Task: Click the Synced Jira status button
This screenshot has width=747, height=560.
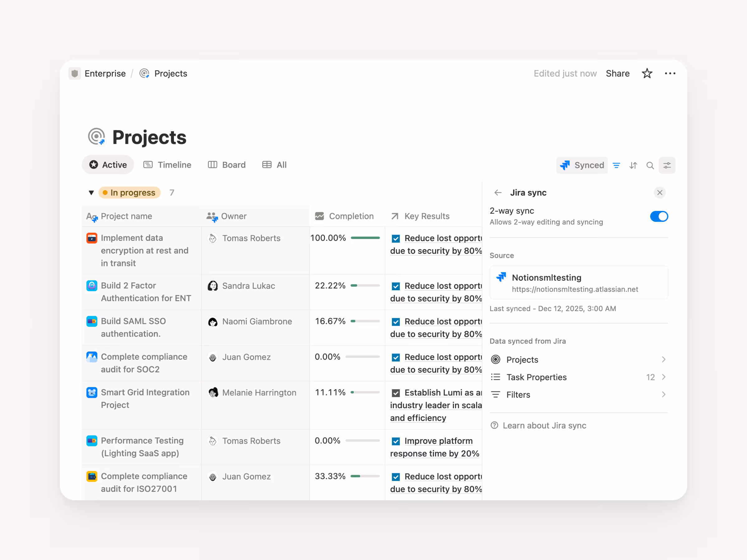Action: pyautogui.click(x=581, y=165)
